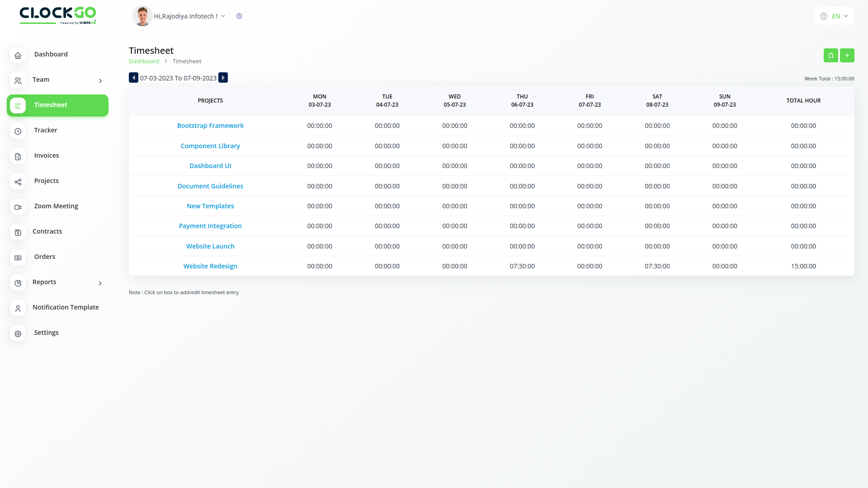
Task: Click the Dashboard breadcrumb link
Action: point(144,61)
